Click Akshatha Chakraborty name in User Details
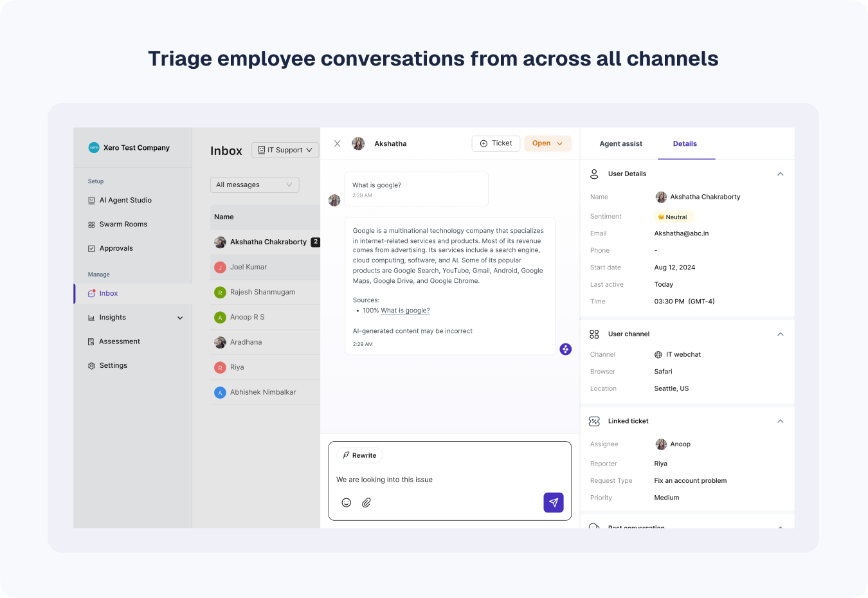This screenshot has width=868, height=598. 705,197
